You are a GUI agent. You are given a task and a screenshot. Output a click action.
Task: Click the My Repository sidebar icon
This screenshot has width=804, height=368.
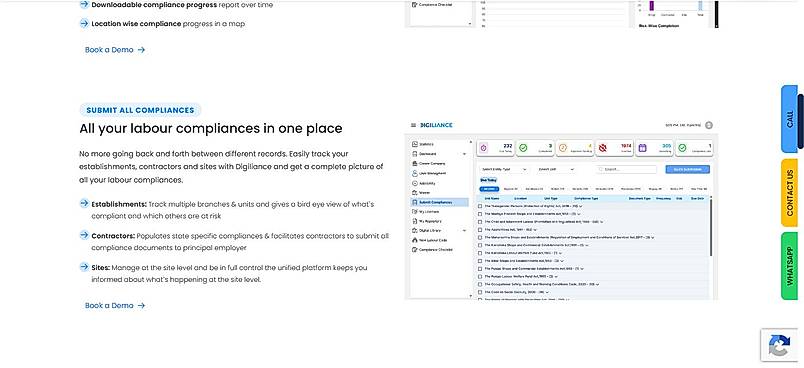coord(415,221)
